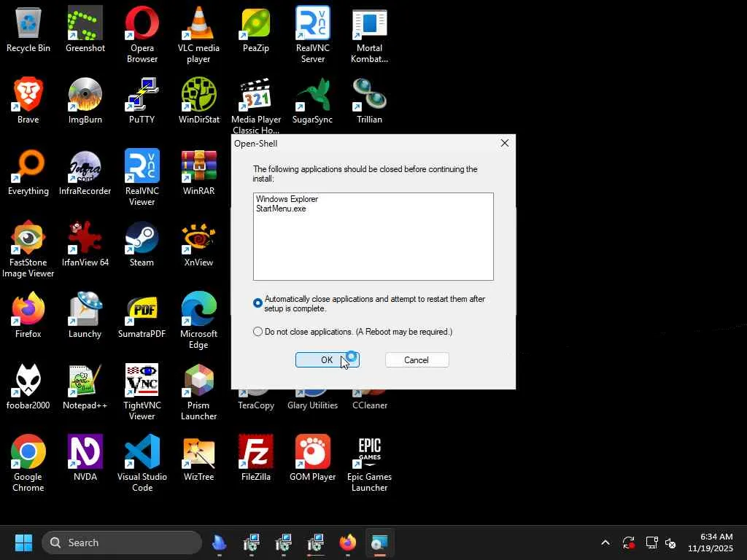The width and height of the screenshot is (747, 560).
Task: Launch Media Player Classic shortcut
Action: 256,106
